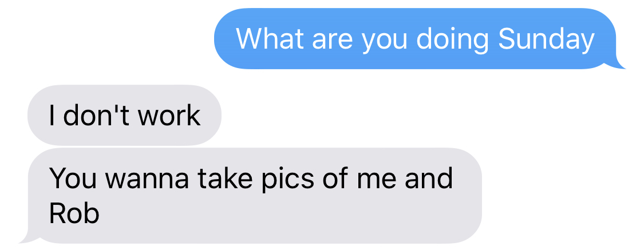Click the word "and" ending the first line
644x250 pixels.
click(x=429, y=178)
